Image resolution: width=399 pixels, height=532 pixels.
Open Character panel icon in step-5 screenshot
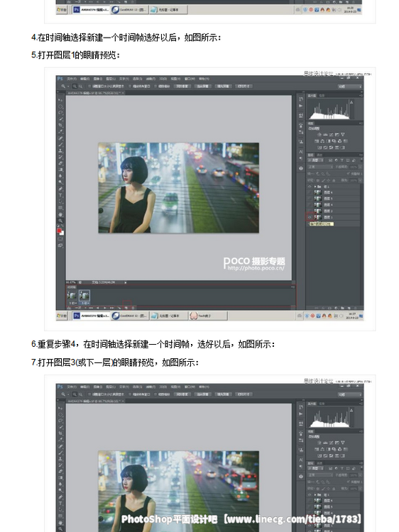pos(301,152)
